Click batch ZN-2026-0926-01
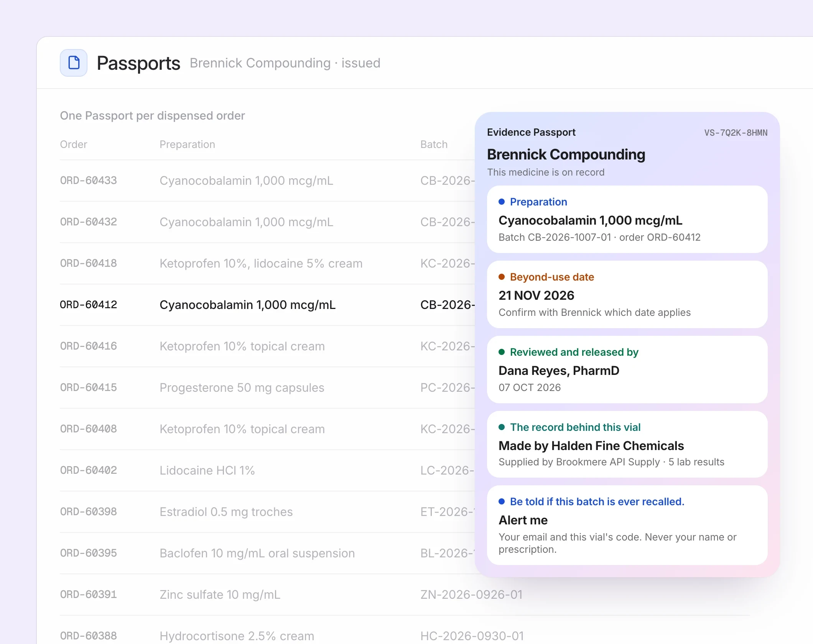This screenshot has height=644, width=813. coord(471,595)
